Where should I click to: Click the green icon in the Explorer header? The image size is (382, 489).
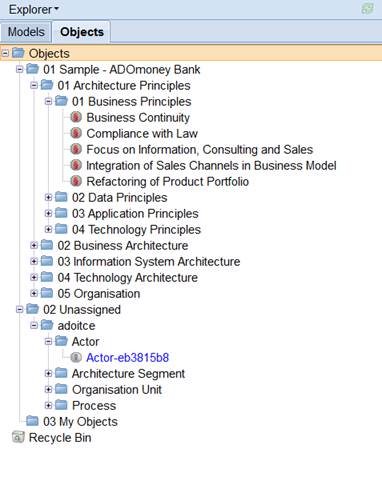coord(367,9)
